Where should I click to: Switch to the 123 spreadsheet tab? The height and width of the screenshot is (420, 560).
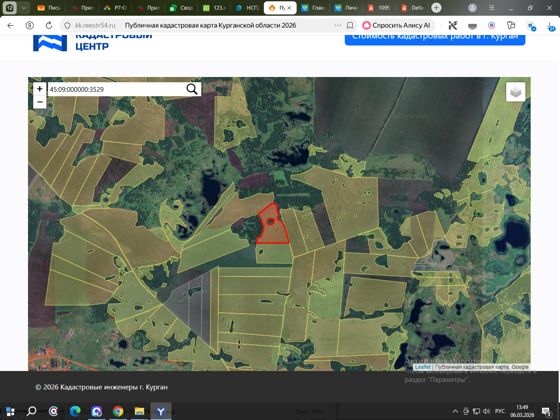[214, 8]
